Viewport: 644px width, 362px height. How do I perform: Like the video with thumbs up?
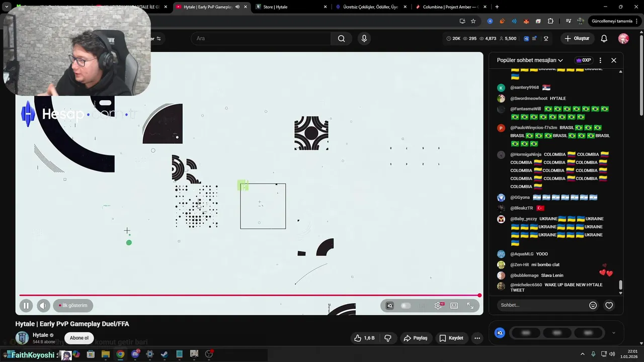tap(364, 338)
